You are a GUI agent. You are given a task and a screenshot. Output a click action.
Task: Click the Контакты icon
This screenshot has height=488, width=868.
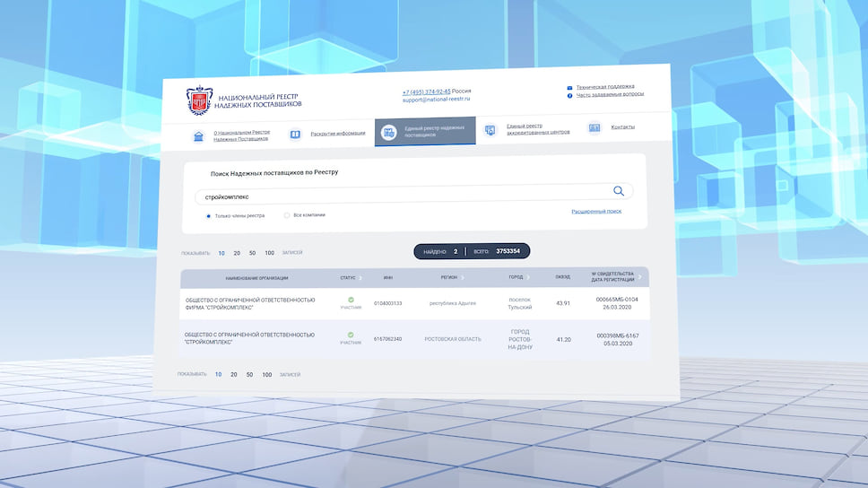pyautogui.click(x=595, y=128)
